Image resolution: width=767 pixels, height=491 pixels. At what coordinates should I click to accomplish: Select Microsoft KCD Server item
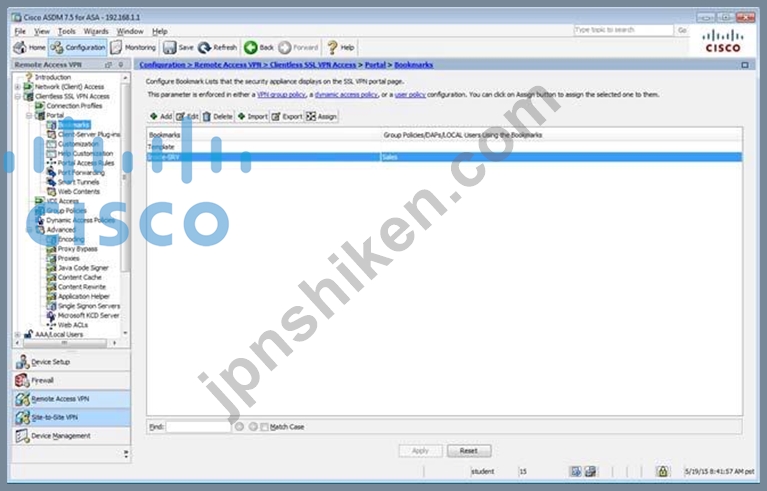[x=89, y=315]
